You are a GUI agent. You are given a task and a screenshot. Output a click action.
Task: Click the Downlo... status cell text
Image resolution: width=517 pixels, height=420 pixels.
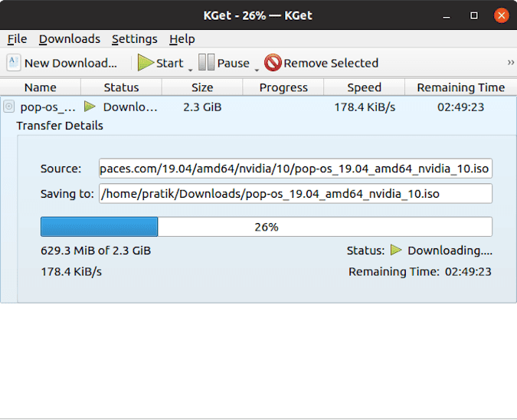pyautogui.click(x=130, y=107)
